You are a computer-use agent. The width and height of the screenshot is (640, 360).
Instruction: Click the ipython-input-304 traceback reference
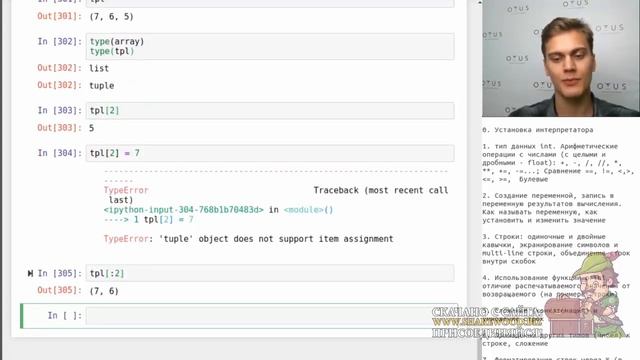click(184, 210)
